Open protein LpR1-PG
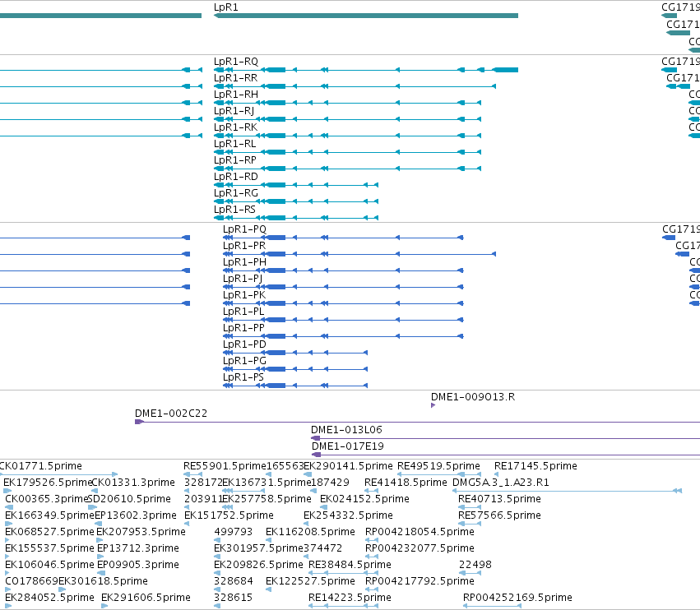700x610 pixels. (244, 361)
